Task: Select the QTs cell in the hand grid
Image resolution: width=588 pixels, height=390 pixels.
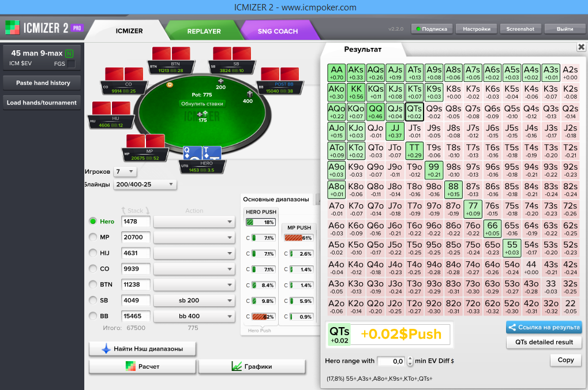Action: point(414,112)
